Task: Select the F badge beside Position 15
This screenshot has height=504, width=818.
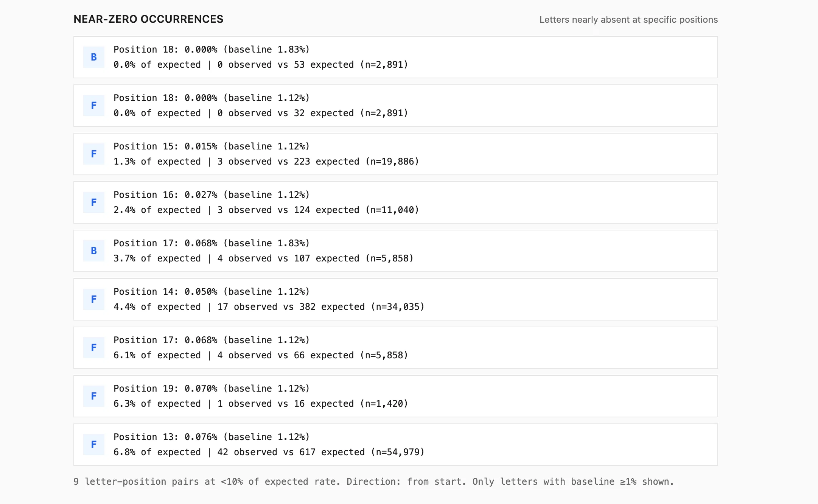Action: (94, 154)
